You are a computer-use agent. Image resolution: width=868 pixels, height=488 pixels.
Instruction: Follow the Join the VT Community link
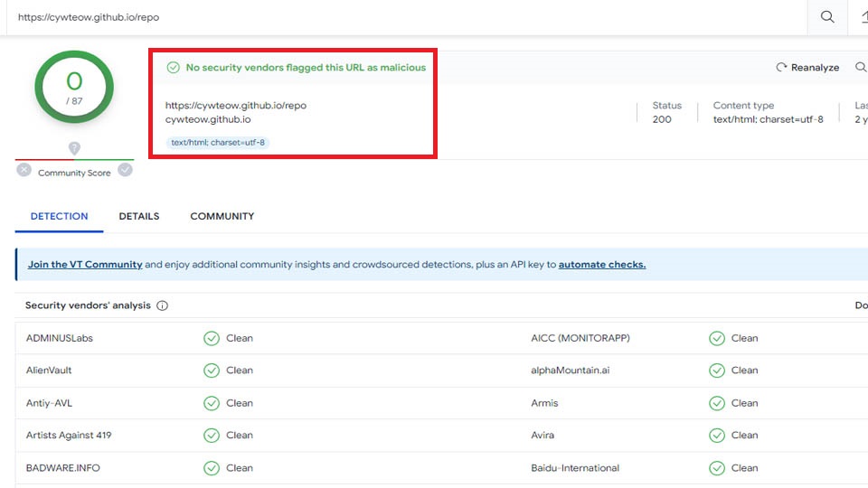pos(85,265)
